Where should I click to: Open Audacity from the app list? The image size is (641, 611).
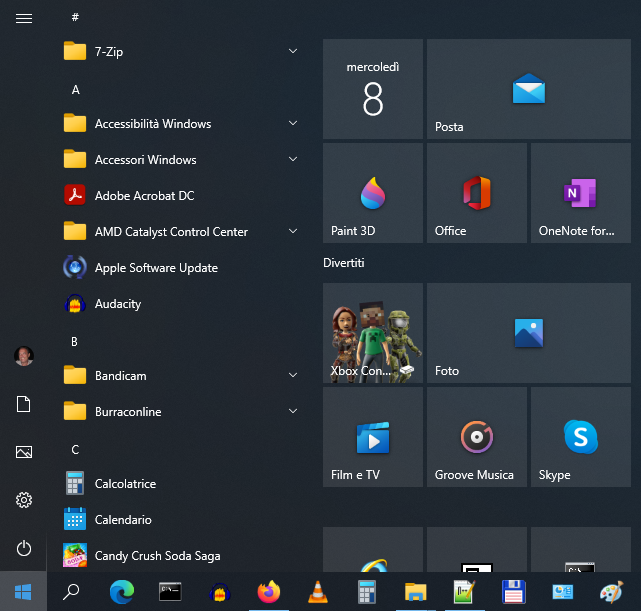coord(182,304)
